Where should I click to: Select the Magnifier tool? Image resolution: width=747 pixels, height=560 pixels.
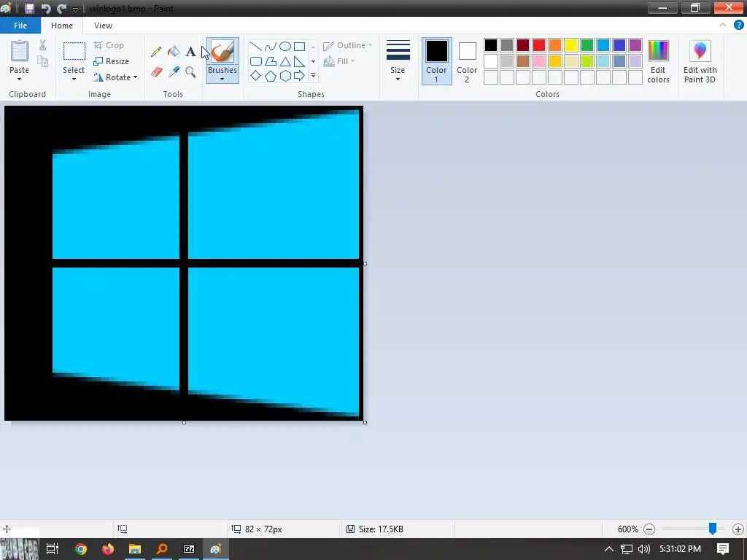pos(190,72)
